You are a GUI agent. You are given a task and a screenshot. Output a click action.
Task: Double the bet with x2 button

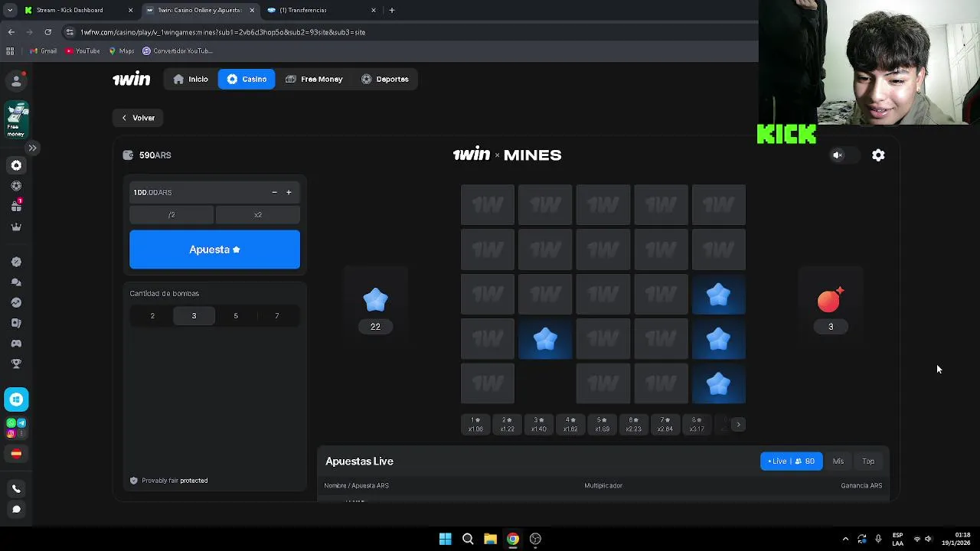[x=258, y=215]
